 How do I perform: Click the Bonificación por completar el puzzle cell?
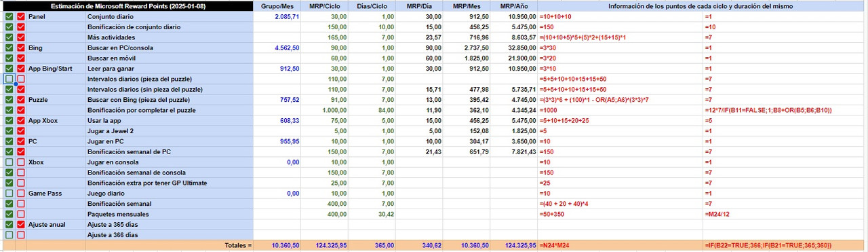(170, 110)
